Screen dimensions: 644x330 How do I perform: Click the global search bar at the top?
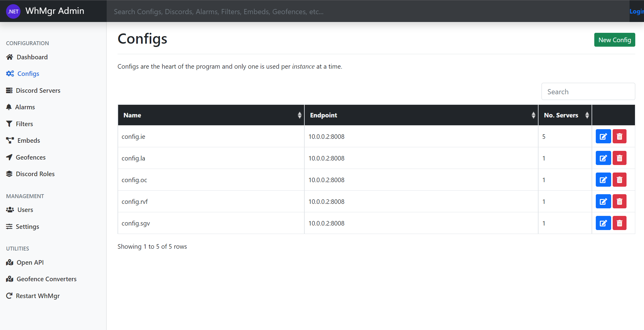368,11
